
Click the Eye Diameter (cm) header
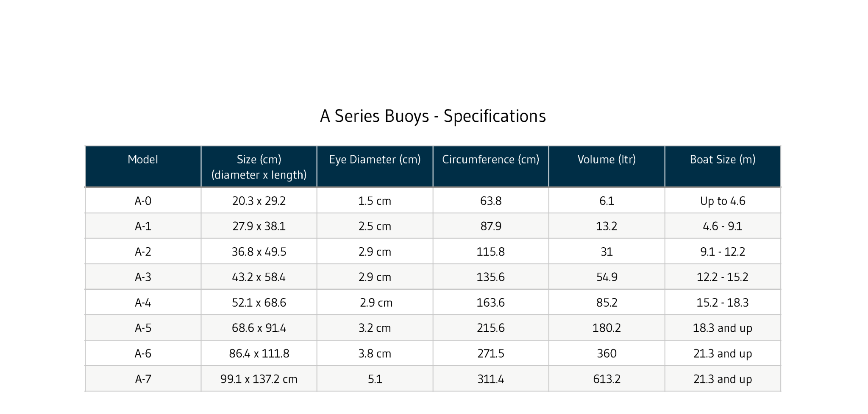point(375,160)
